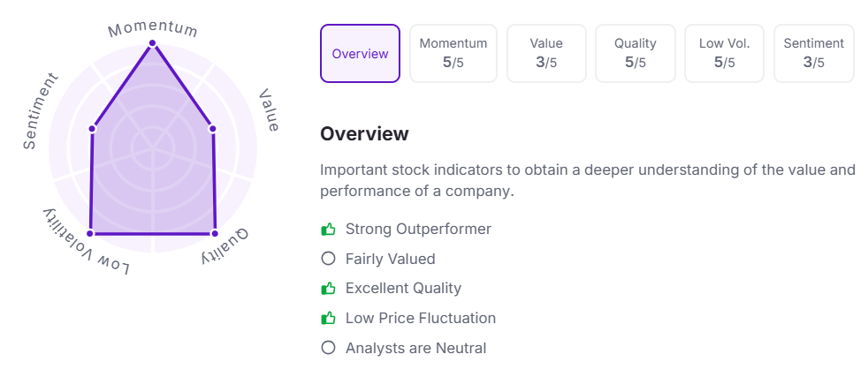This screenshot has width=868, height=377.
Task: Click the Low Volatility vertex dot on radar
Action: coord(90,234)
